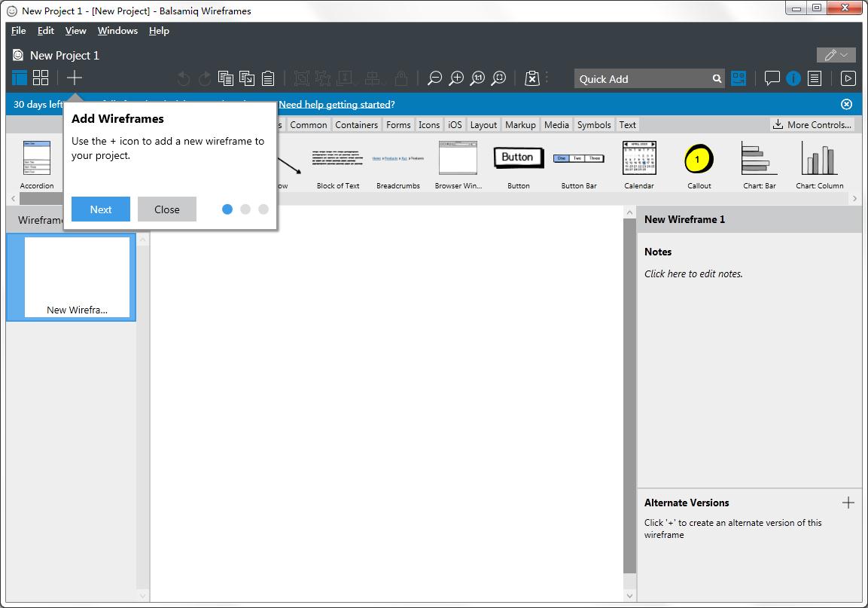The height and width of the screenshot is (608, 868).
Task: Open the full screen presentation icon
Action: click(848, 78)
